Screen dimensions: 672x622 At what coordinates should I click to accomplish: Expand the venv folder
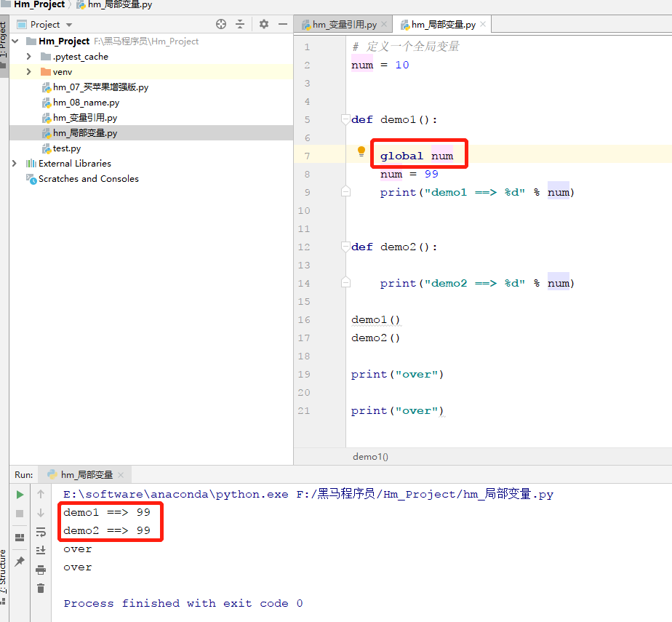coord(30,71)
